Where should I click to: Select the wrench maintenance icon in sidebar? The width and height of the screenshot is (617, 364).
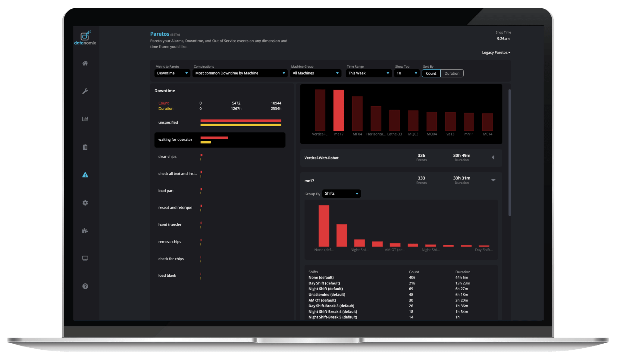[85, 91]
